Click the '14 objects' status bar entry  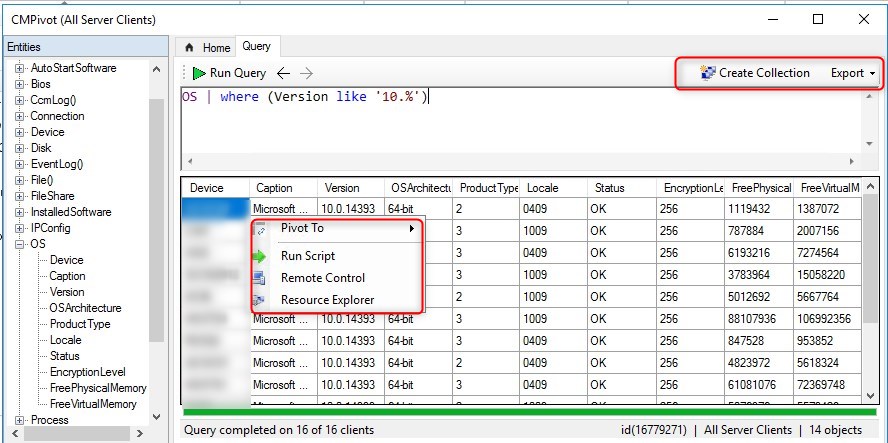[835, 430]
